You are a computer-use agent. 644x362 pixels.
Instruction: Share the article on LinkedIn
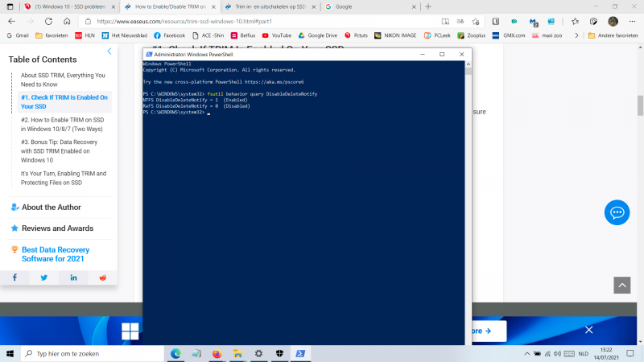pos(73,278)
